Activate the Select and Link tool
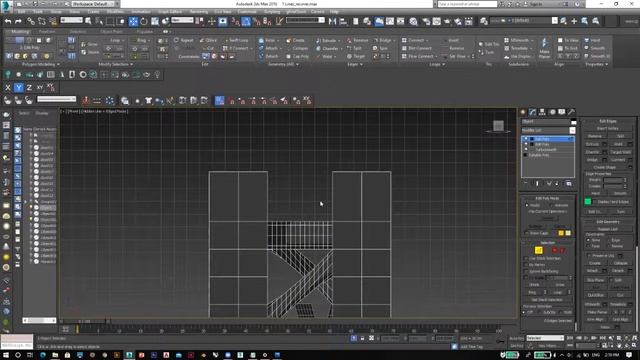This screenshot has width=640, height=360. coord(31,21)
